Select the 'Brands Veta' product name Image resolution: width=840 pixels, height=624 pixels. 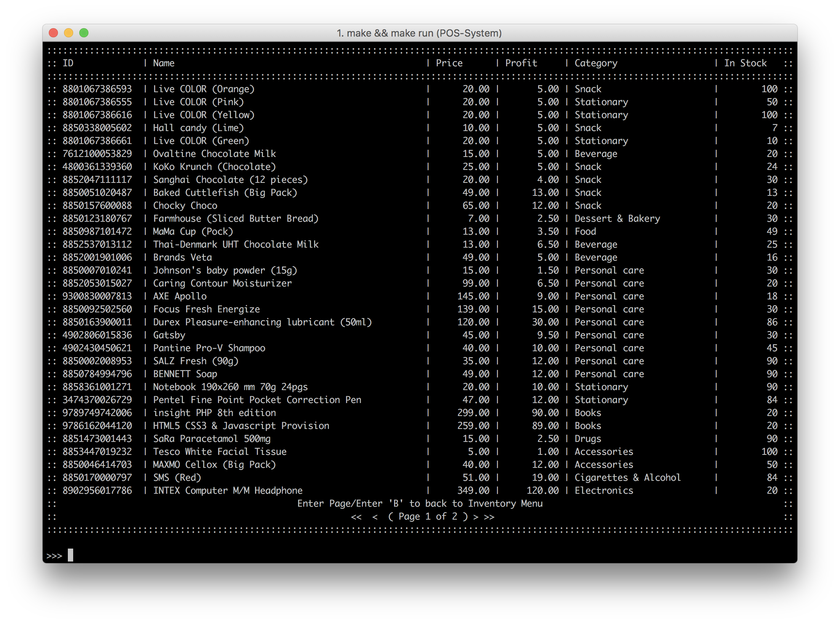point(183,258)
